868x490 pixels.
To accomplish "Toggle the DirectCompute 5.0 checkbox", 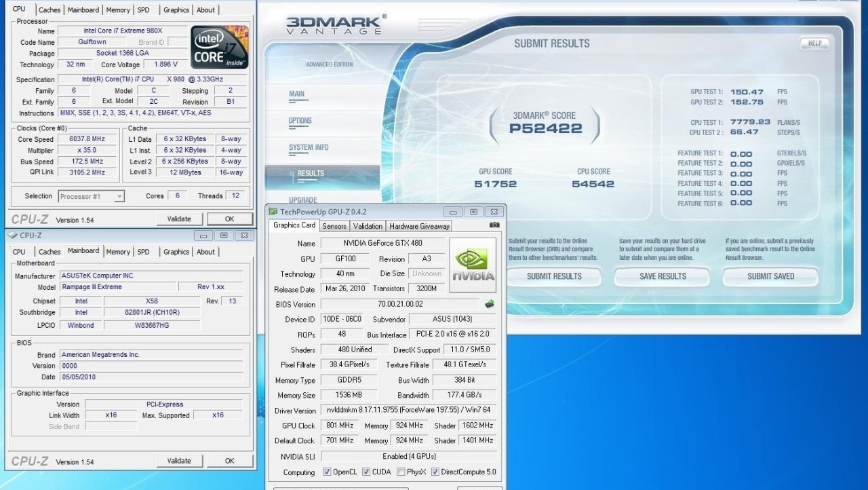I will pyautogui.click(x=435, y=472).
